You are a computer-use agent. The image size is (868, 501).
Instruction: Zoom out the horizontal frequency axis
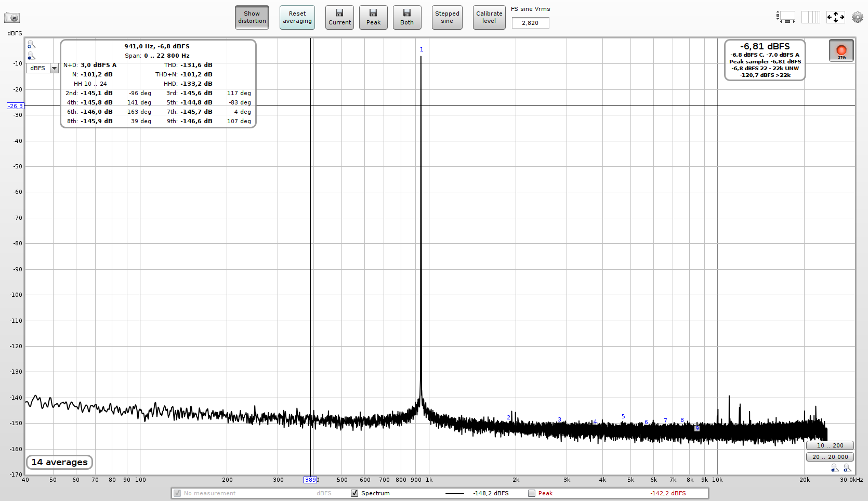pos(835,469)
